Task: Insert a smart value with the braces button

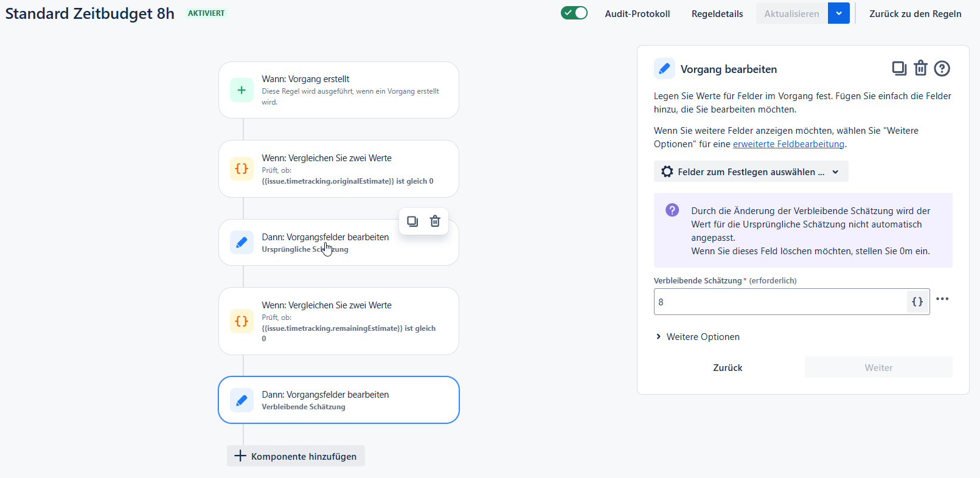Action: (x=917, y=302)
